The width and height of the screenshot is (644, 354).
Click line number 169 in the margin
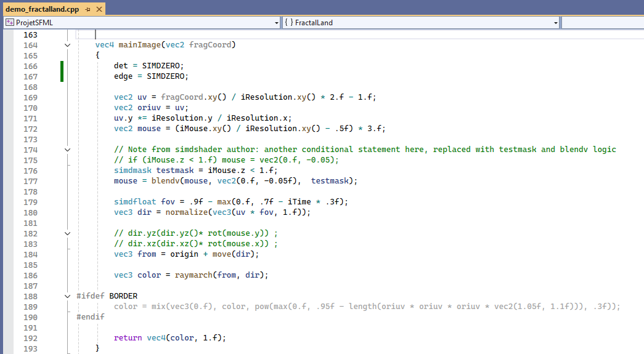pyautogui.click(x=30, y=98)
